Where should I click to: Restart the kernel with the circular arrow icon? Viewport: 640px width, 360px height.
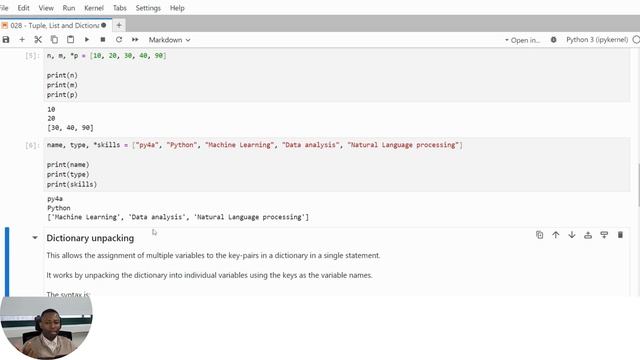tap(119, 40)
